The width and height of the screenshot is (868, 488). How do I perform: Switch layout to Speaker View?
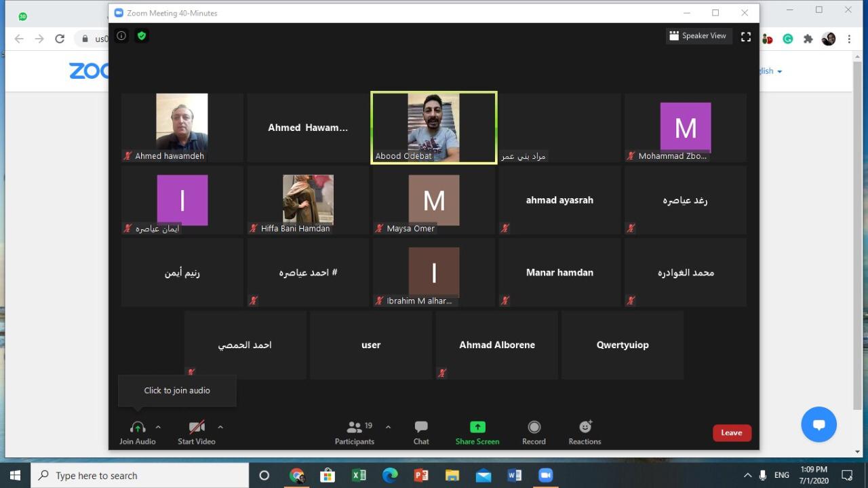pyautogui.click(x=698, y=36)
